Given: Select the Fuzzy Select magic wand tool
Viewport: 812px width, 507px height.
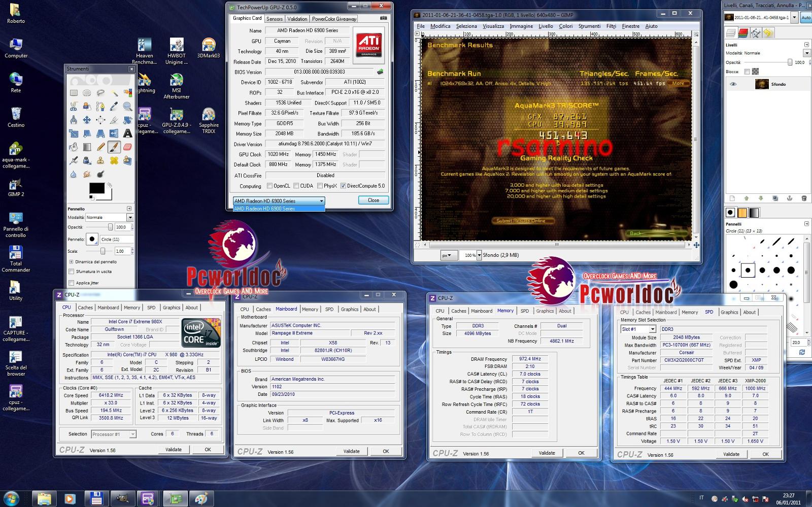Looking at the screenshot, I should tap(114, 92).
